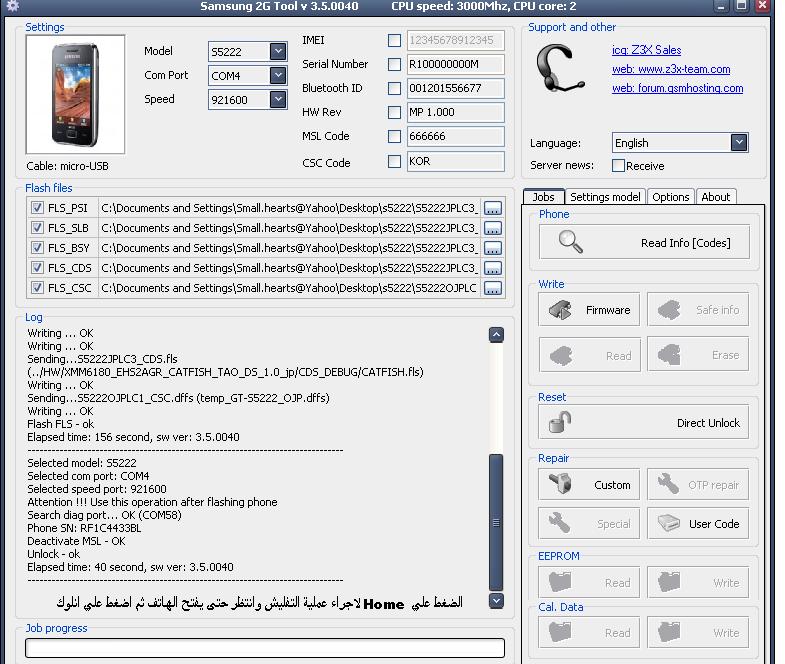
Task: Click the User Code eraser icon
Action: pyautogui.click(x=668, y=523)
